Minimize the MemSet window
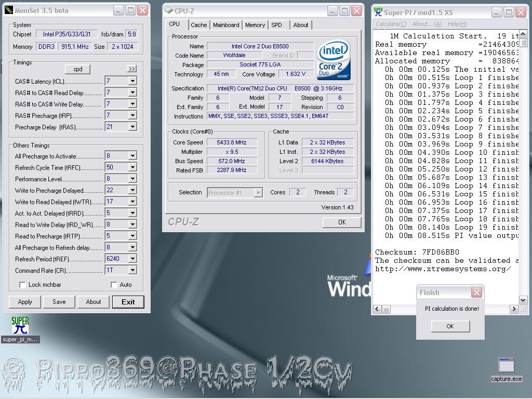The height and width of the screenshot is (399, 532). (x=118, y=10)
